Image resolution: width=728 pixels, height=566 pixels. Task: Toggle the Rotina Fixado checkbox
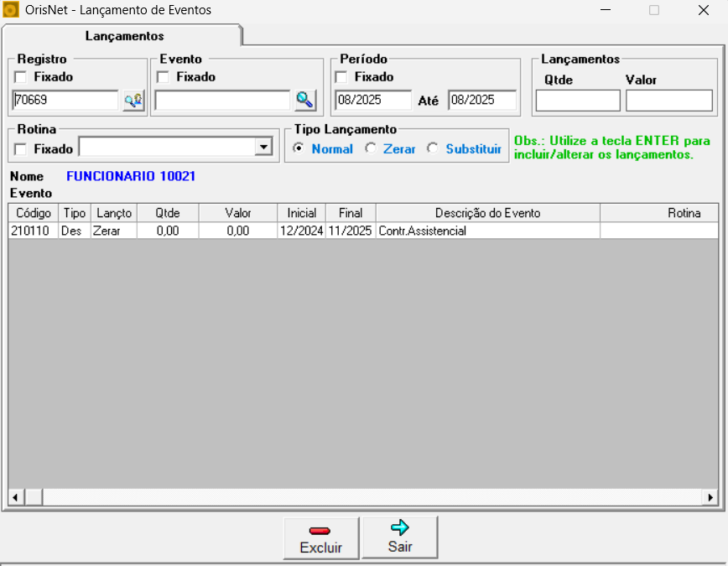pyautogui.click(x=21, y=148)
